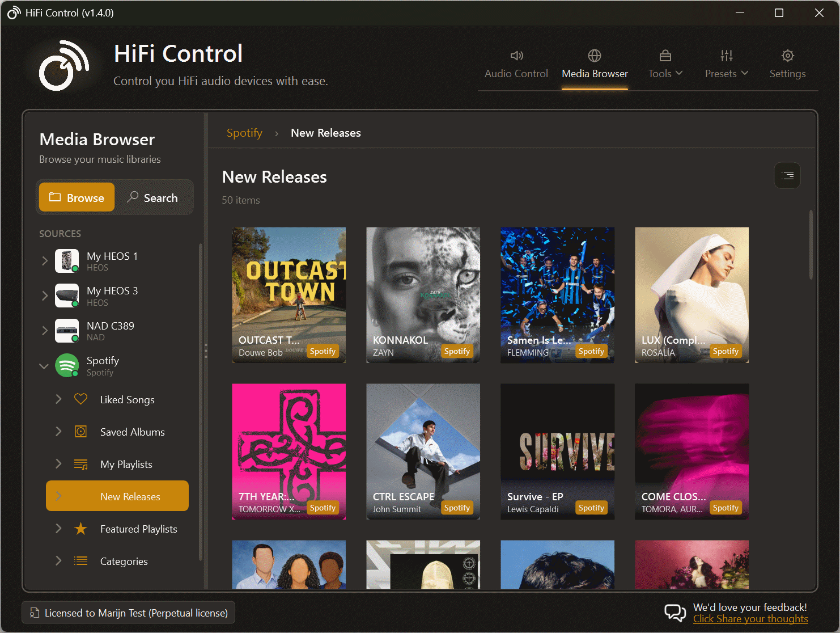The width and height of the screenshot is (840, 633).
Task: Select the Tools icon in header
Action: 664,56
